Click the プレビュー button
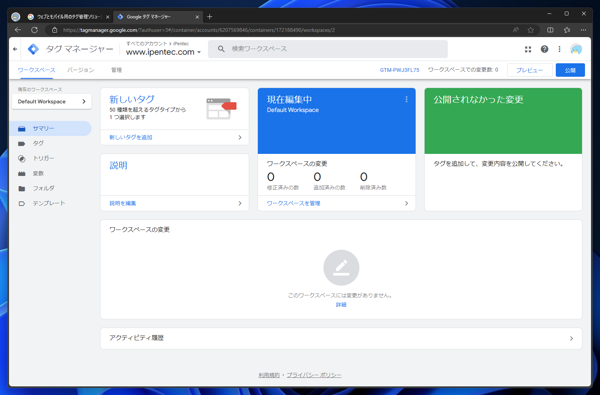The height and width of the screenshot is (395, 600). click(530, 70)
